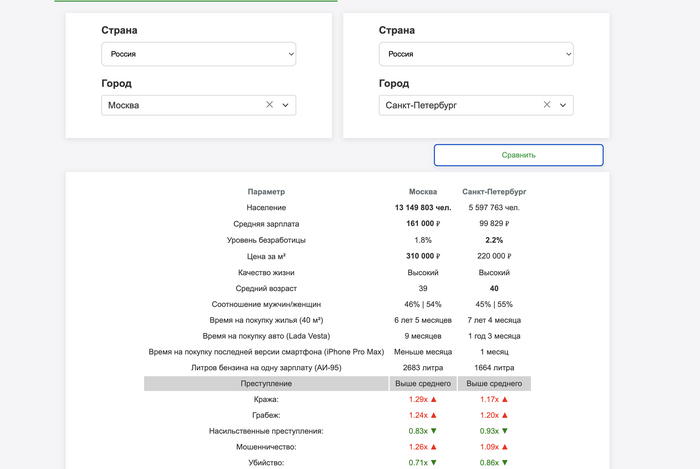
Task: Click red arrow for Мошенничество in Санкт-Петербург
Action: point(504,447)
